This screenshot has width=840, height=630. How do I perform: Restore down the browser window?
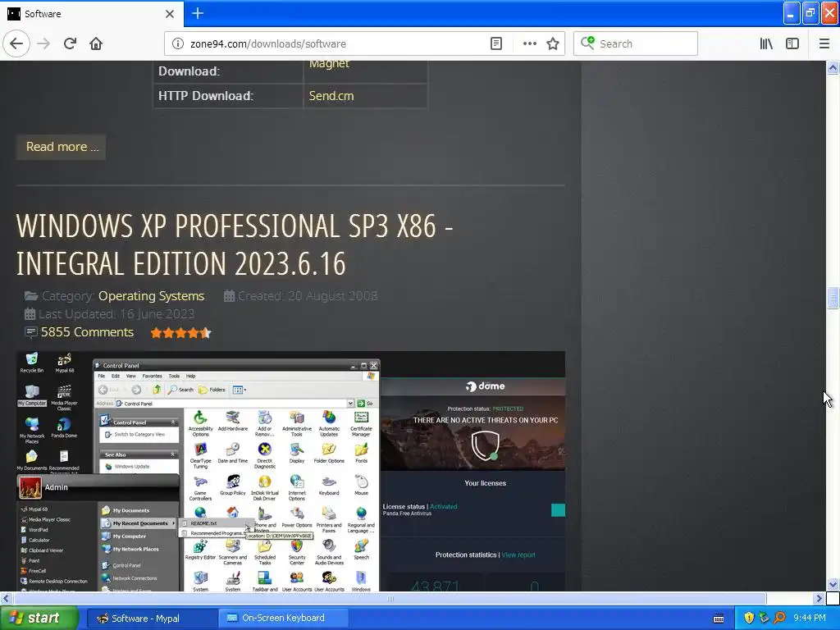(810, 13)
